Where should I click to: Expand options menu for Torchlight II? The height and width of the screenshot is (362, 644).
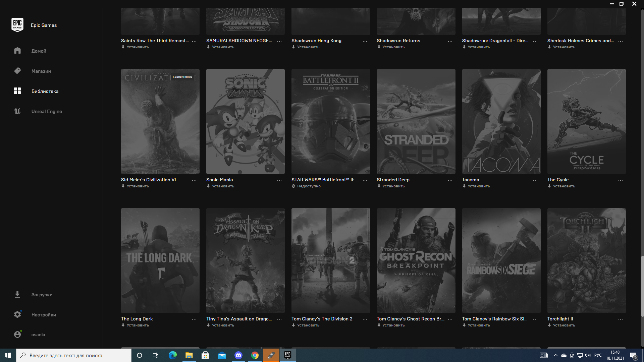621,319
